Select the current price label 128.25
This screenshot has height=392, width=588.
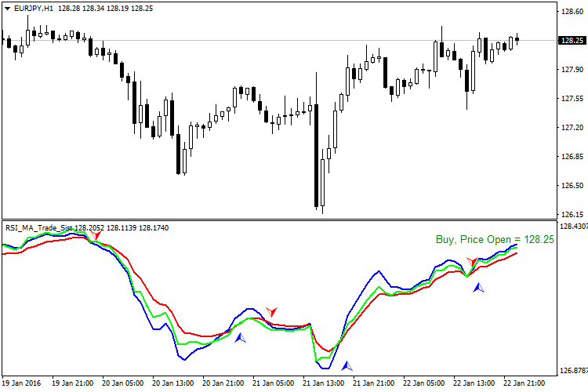pyautogui.click(x=572, y=40)
